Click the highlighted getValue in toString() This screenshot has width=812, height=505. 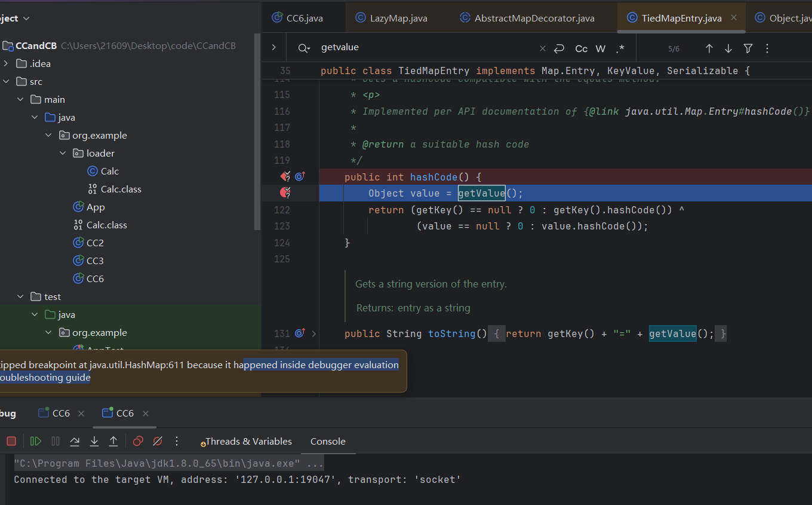672,333
